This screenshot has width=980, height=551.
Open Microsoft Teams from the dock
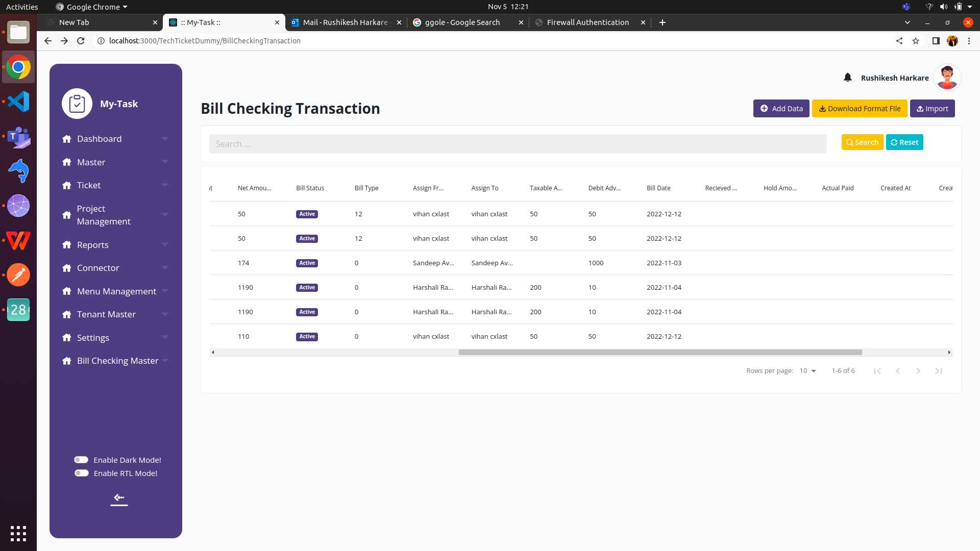tap(18, 137)
